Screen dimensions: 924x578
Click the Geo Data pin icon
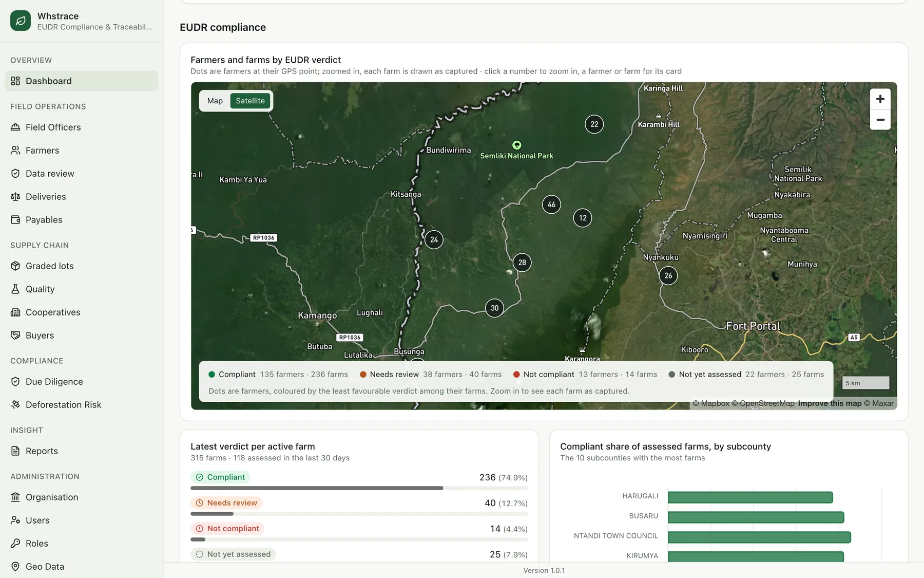click(x=15, y=567)
